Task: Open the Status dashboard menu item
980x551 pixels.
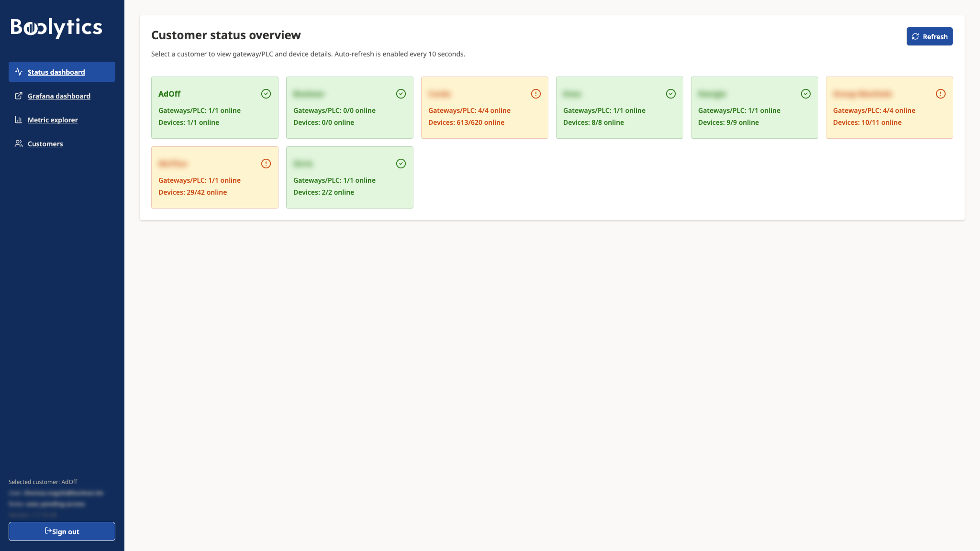Action: click(62, 72)
